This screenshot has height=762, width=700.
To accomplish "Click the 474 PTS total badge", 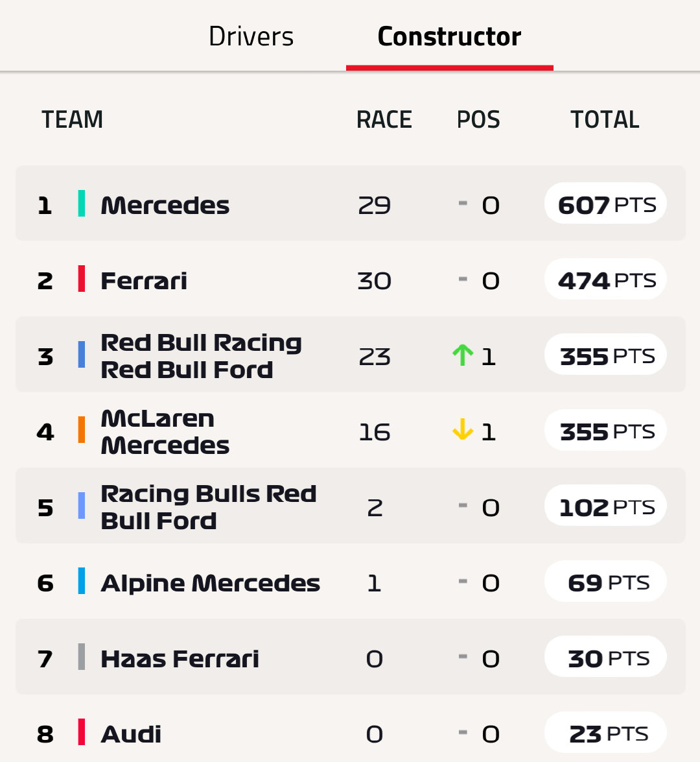I will point(605,279).
